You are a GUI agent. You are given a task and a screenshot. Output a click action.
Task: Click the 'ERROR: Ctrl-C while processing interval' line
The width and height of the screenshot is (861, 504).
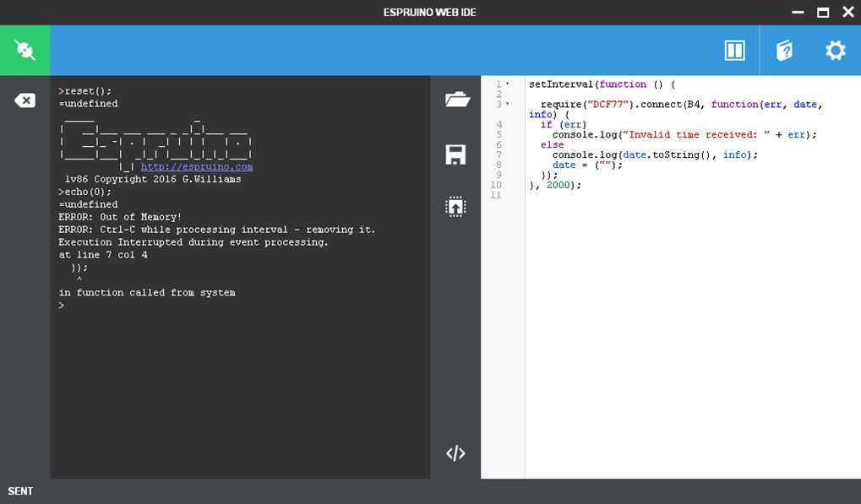click(x=217, y=230)
